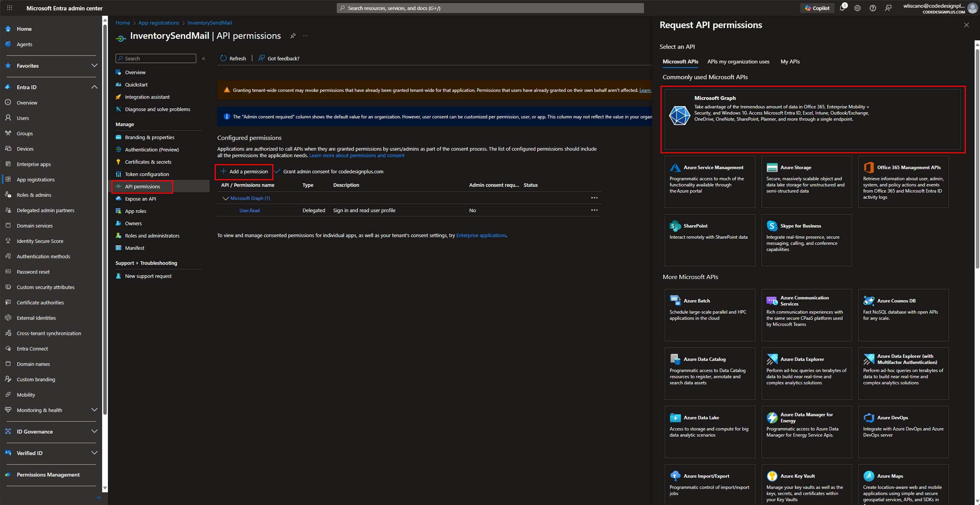Click the Home breadcrumb link
Screen dimensions: 980x505
[x=122, y=23]
